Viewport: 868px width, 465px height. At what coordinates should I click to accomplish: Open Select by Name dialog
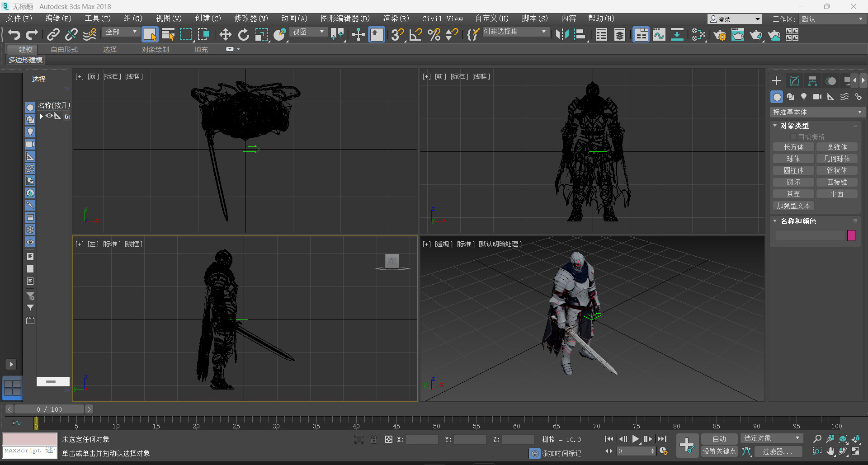[168, 34]
